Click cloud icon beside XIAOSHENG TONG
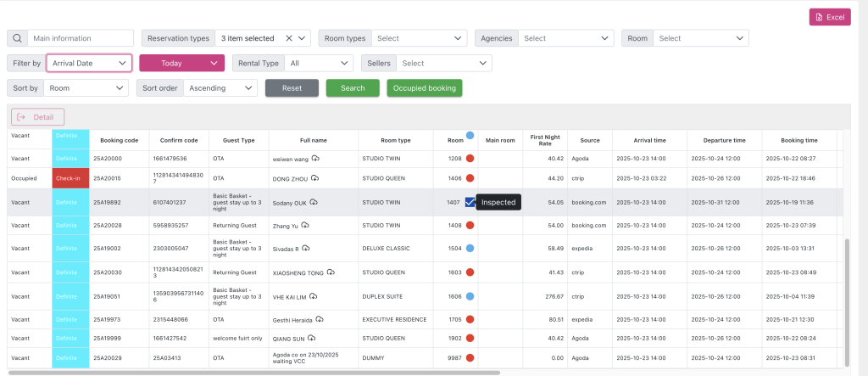 pyautogui.click(x=330, y=272)
